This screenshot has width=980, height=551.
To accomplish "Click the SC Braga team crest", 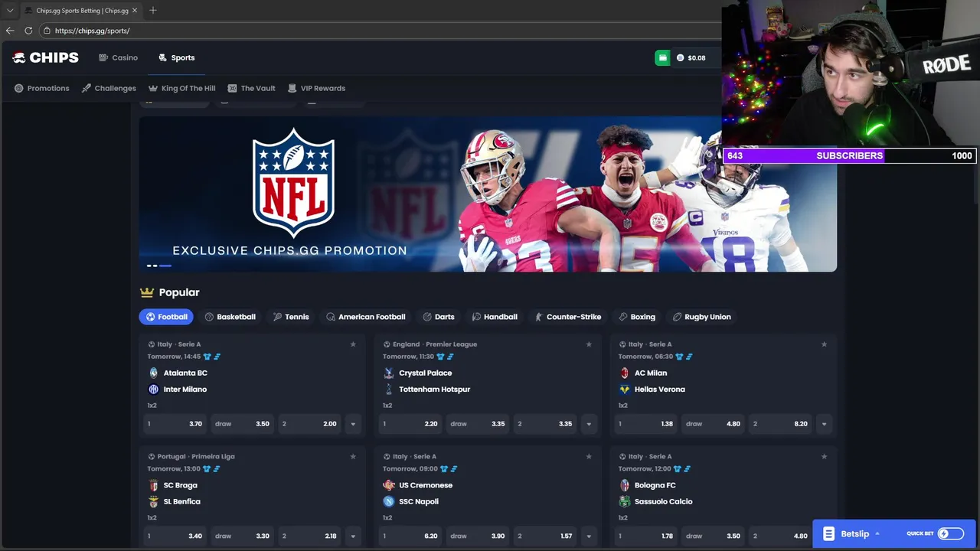I will coord(153,485).
